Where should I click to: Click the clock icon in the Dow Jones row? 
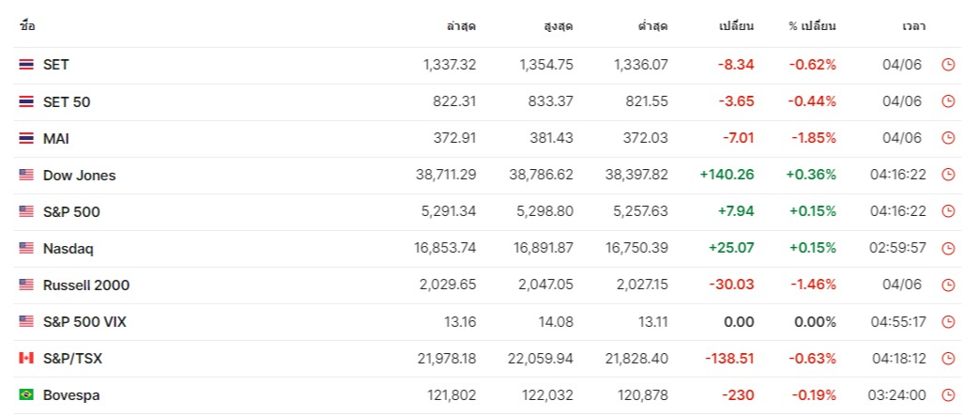click(x=948, y=175)
